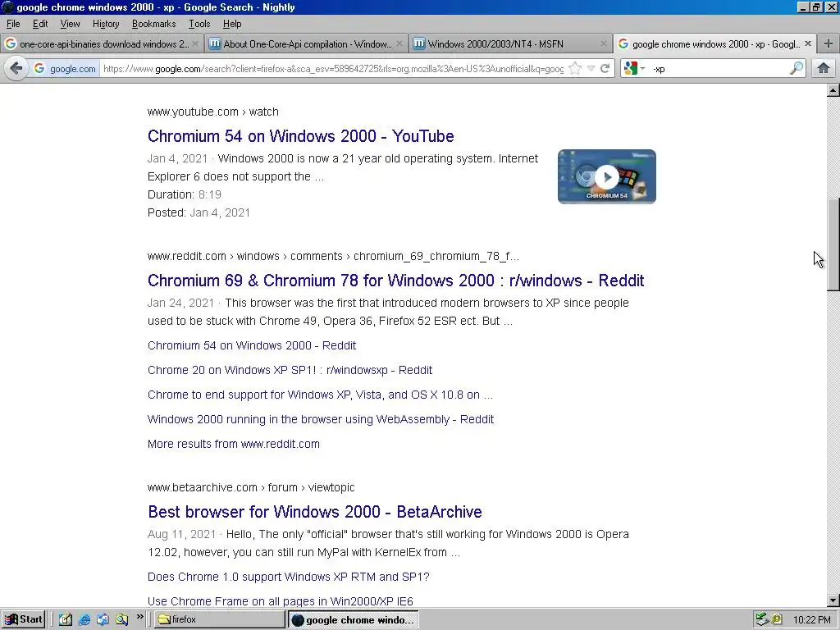Viewport: 840px width, 630px height.
Task: Close the About One-Core-Api compilation tab
Action: [399, 44]
